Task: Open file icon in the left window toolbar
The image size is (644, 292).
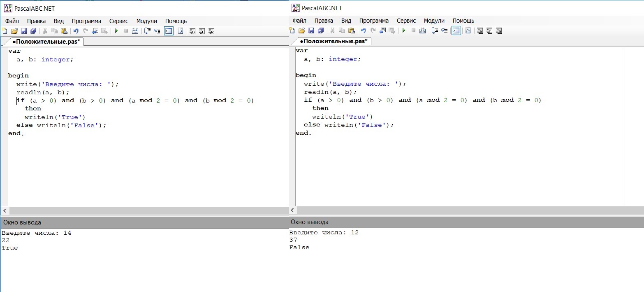Action: pos(14,31)
